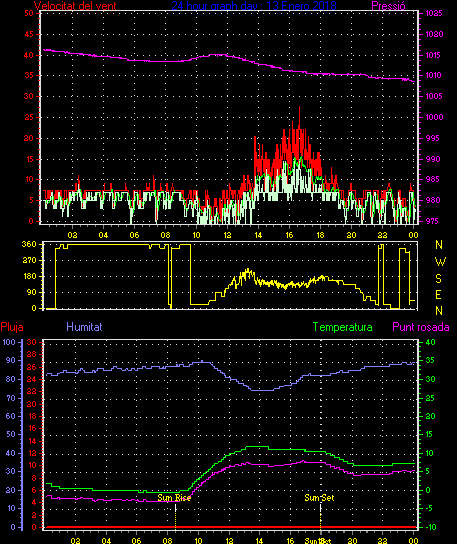Click the 'Sun Rise' marker label
The image size is (457, 544).
pyautogui.click(x=174, y=498)
